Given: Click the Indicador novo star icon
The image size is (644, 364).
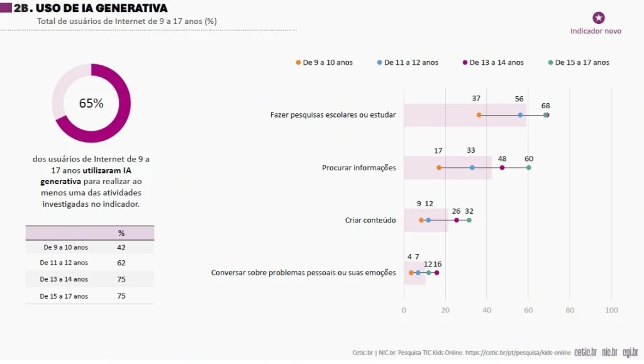Looking at the screenshot, I should 599,18.
